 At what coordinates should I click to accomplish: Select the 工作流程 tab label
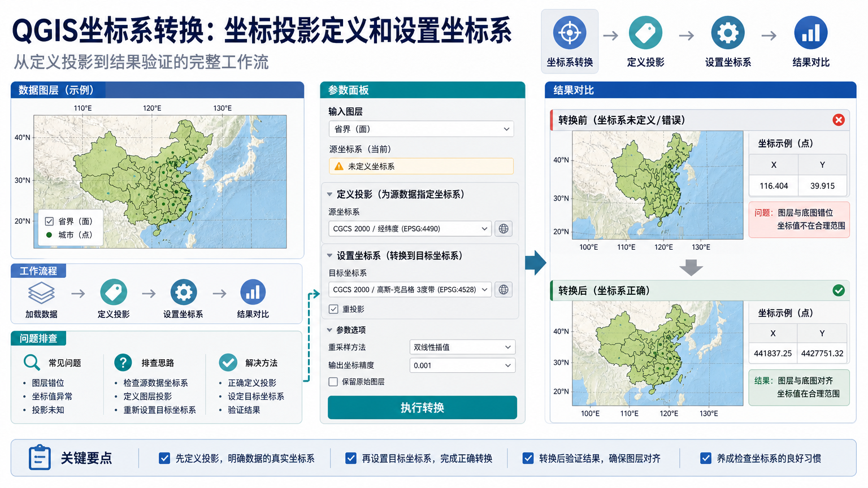(x=38, y=271)
